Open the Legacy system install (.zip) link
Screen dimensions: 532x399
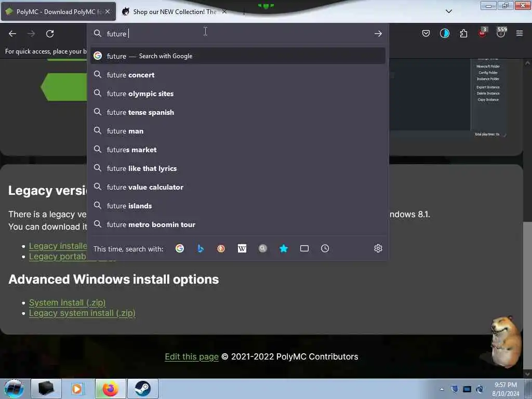pos(82,313)
